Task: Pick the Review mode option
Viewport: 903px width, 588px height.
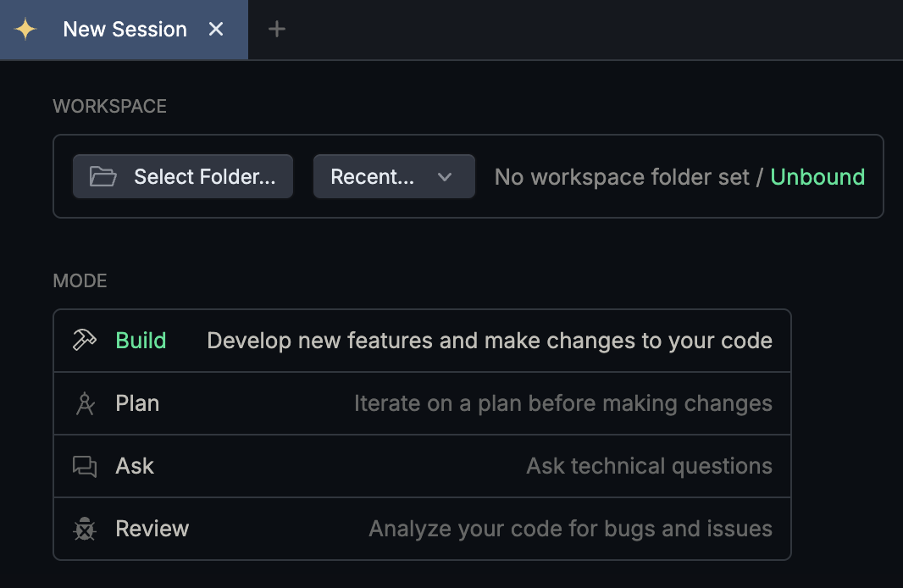Action: [152, 529]
